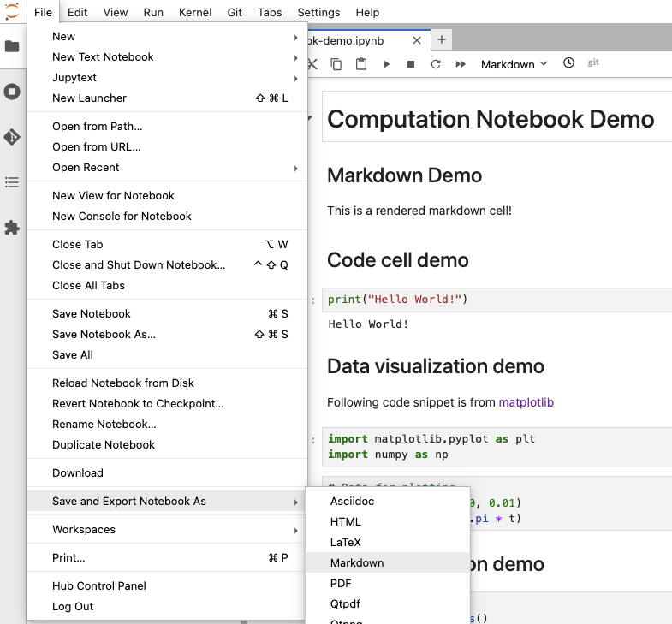Open the Edit menu
Screen dimensions: 672x624
(78, 13)
